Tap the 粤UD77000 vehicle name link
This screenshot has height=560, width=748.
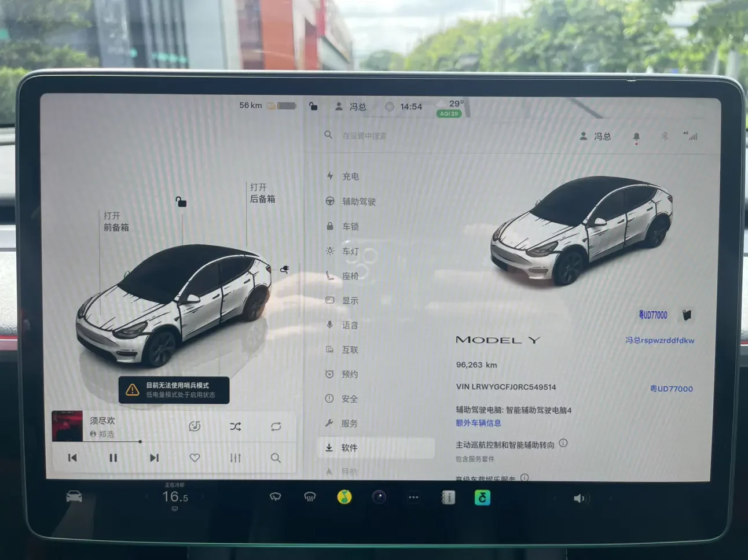pos(672,389)
